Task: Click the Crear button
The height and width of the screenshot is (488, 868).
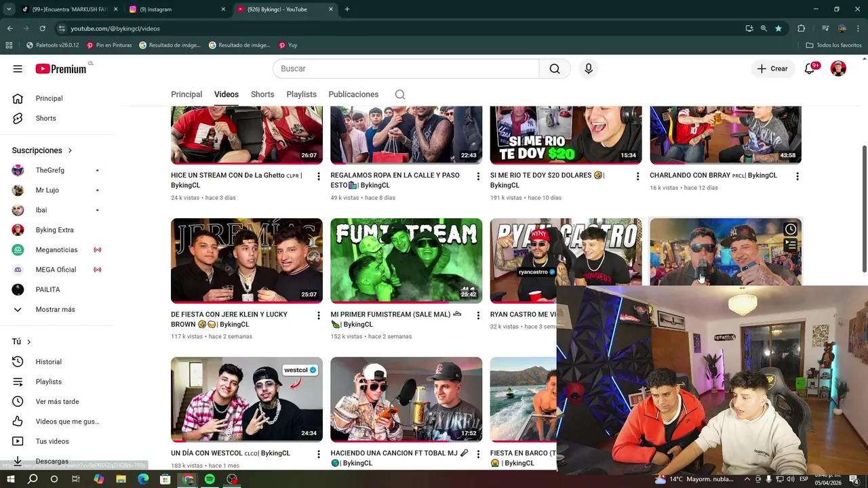Action: pyautogui.click(x=772, y=68)
